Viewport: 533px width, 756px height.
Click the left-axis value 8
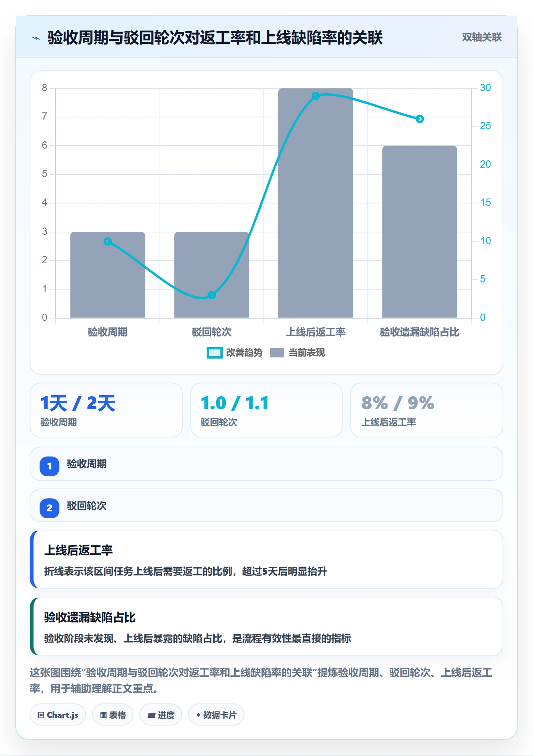[45, 88]
